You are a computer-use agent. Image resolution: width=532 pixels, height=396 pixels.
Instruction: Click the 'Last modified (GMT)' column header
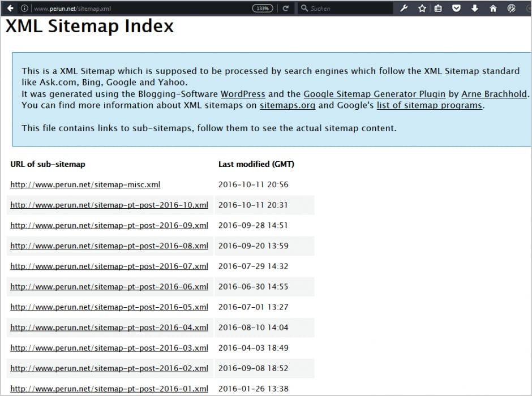tap(256, 164)
